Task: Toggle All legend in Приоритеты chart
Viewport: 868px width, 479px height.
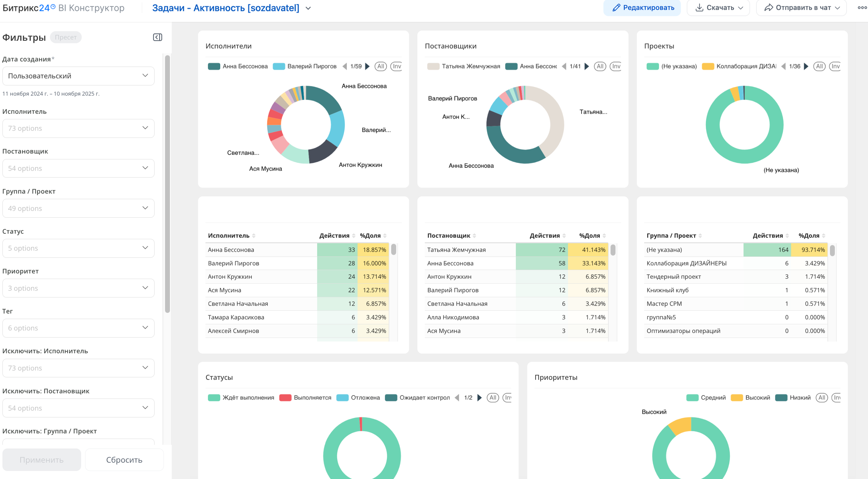Action: point(821,398)
